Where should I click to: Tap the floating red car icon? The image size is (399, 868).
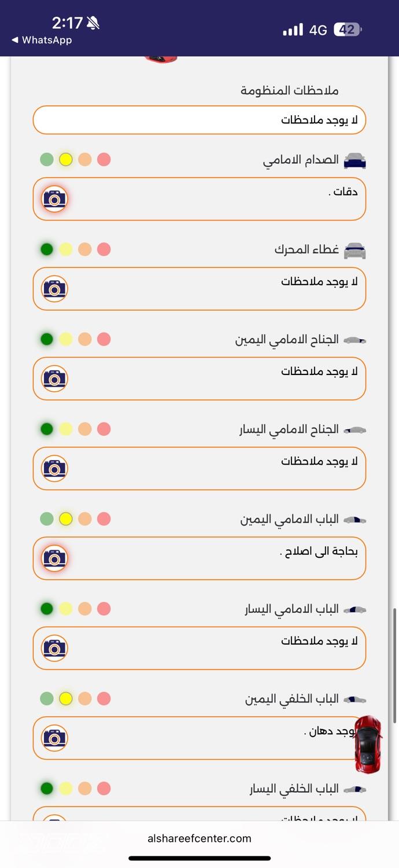pyautogui.click(x=368, y=744)
